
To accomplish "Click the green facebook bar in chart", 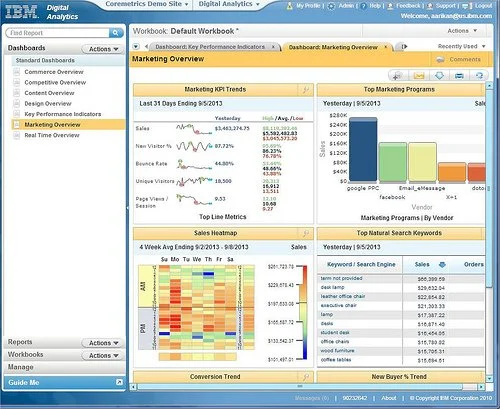I will pos(392,162).
